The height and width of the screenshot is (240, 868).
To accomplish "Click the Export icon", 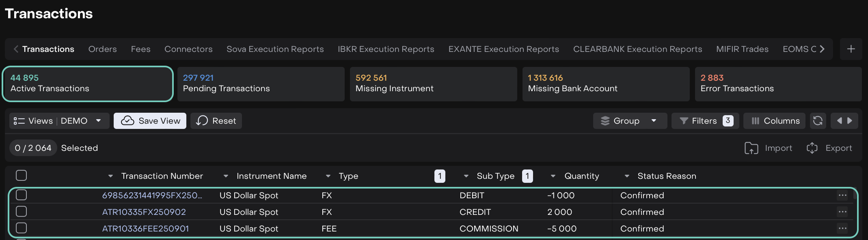I will [x=812, y=148].
